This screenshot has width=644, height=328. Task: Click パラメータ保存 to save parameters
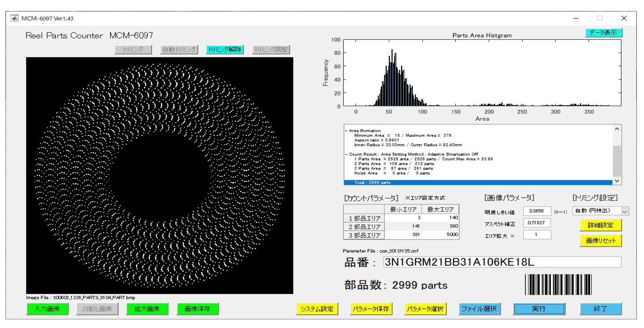[x=371, y=309]
